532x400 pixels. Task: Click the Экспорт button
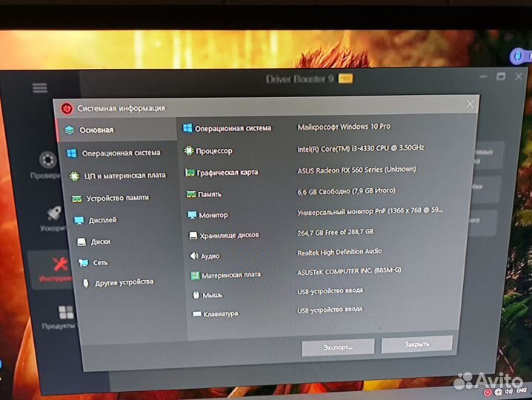pos(337,346)
